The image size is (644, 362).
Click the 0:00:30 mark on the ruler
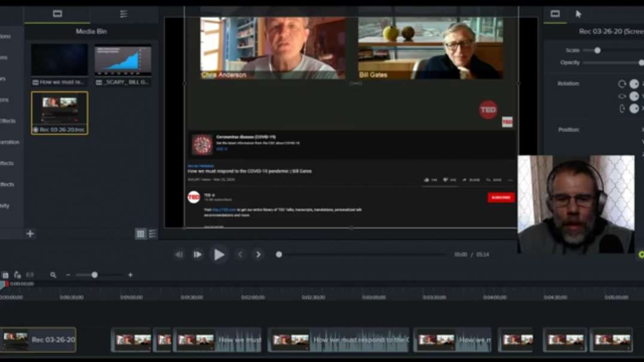(71, 297)
